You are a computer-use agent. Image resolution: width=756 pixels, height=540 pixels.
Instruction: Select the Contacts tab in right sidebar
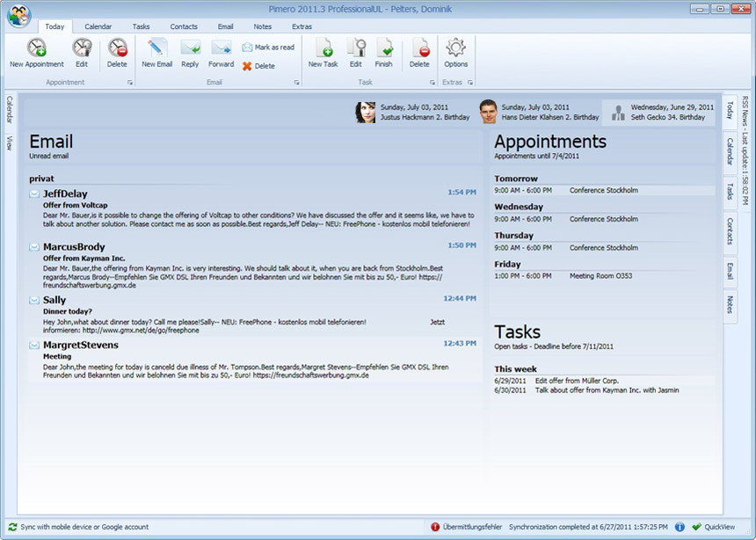(x=730, y=231)
